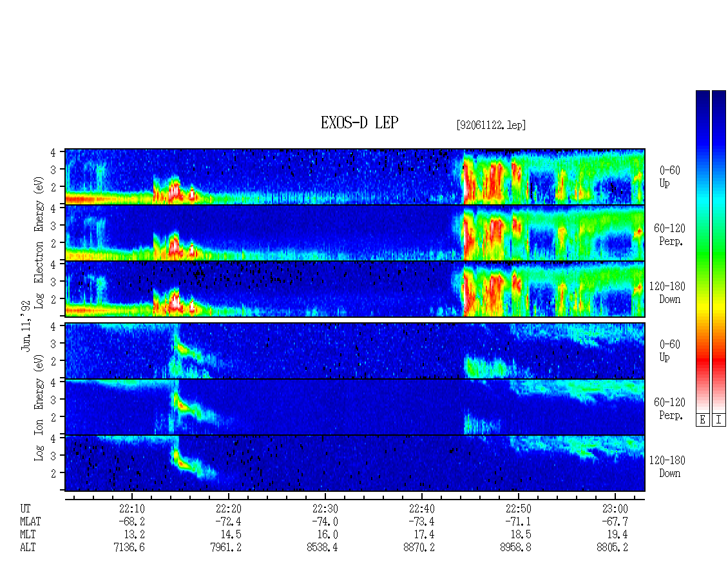
Task: Select the ALT row label
Action: (x=28, y=547)
